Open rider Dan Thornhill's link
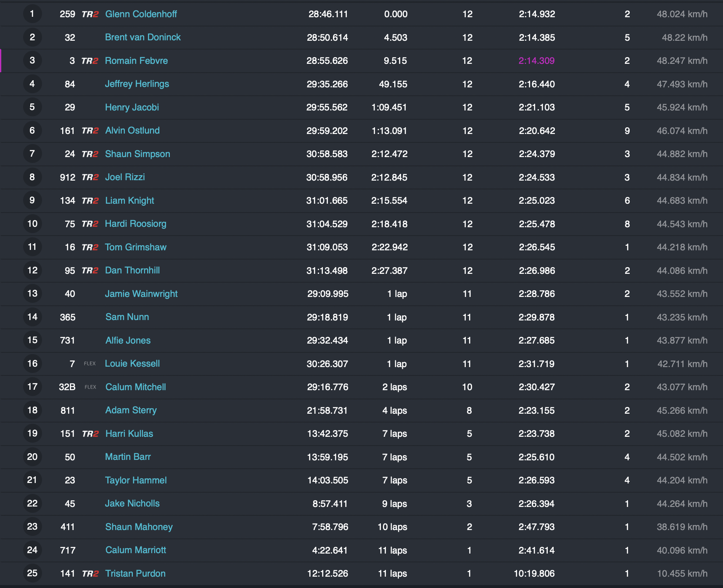723x588 pixels. point(132,270)
